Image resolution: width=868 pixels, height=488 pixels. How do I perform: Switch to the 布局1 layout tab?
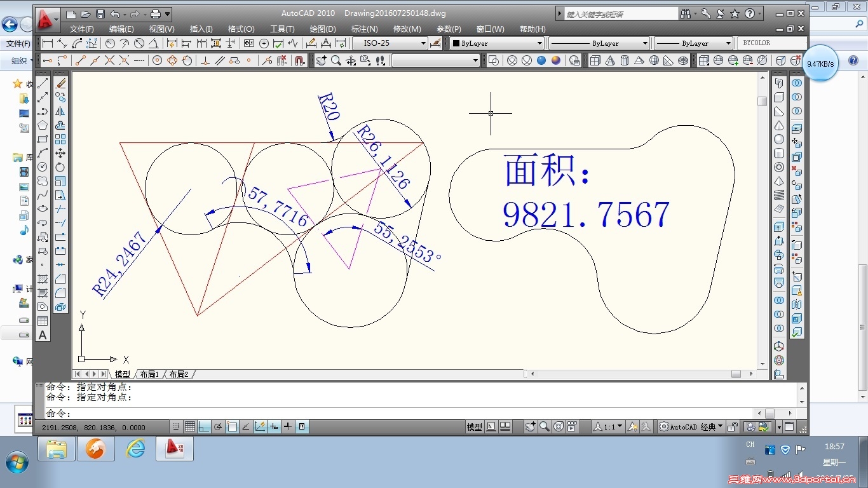149,374
